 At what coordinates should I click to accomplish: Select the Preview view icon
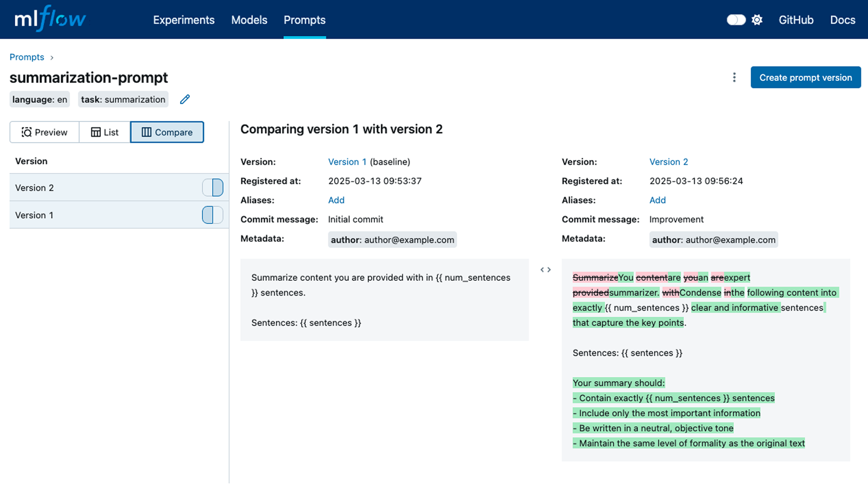point(26,132)
